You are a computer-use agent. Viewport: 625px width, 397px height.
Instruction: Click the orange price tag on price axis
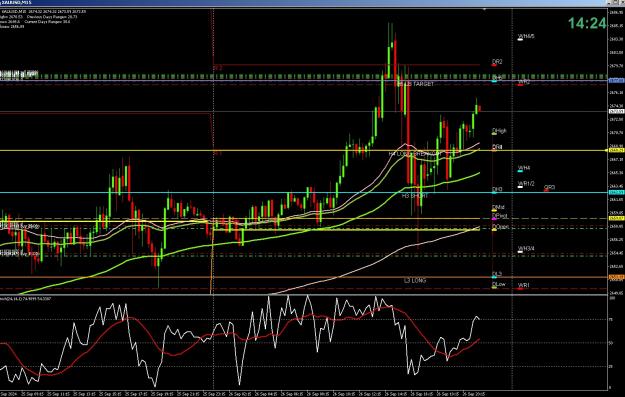pyautogui.click(x=617, y=277)
